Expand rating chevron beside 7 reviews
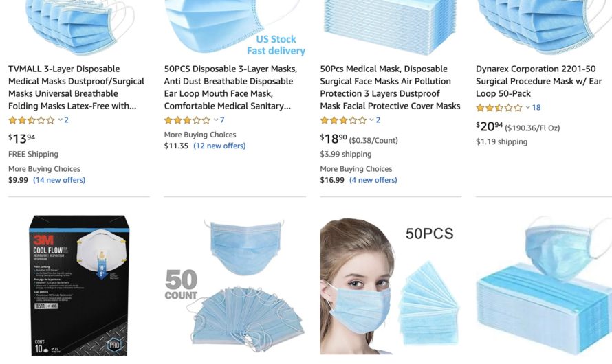Screen dimensions: 612x364 click(216, 120)
